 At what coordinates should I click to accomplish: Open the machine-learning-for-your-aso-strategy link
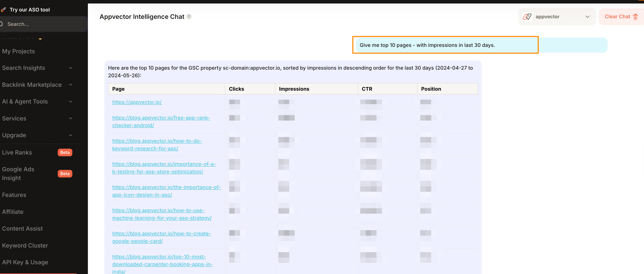pos(162,214)
